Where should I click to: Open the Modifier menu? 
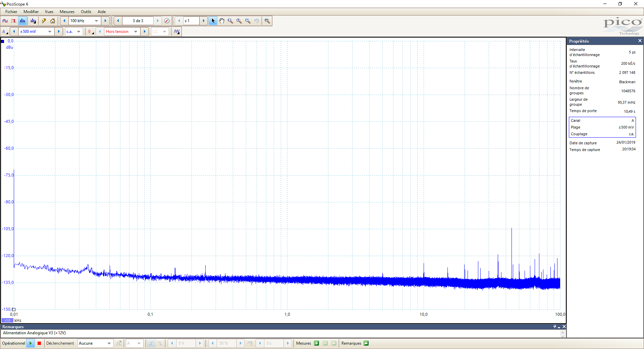click(x=31, y=11)
